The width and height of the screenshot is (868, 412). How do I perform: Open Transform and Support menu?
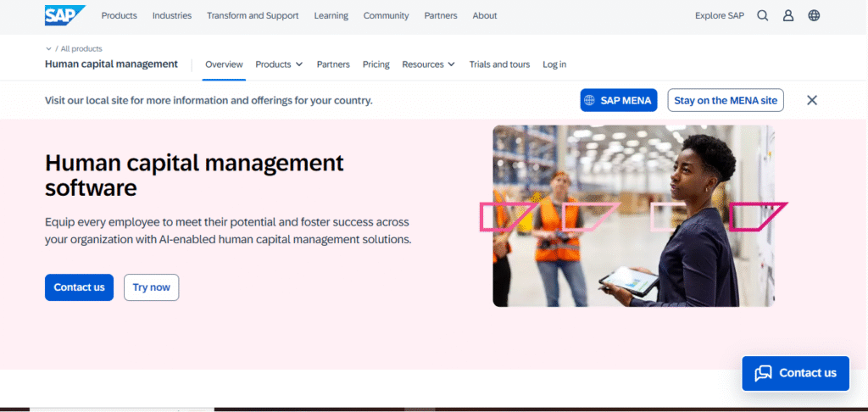(x=253, y=15)
